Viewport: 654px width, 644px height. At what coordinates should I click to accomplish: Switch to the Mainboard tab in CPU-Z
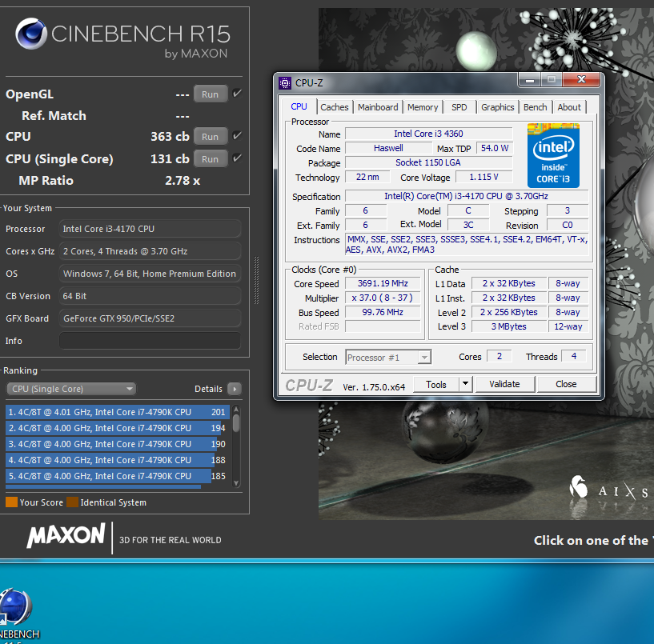tap(378, 107)
